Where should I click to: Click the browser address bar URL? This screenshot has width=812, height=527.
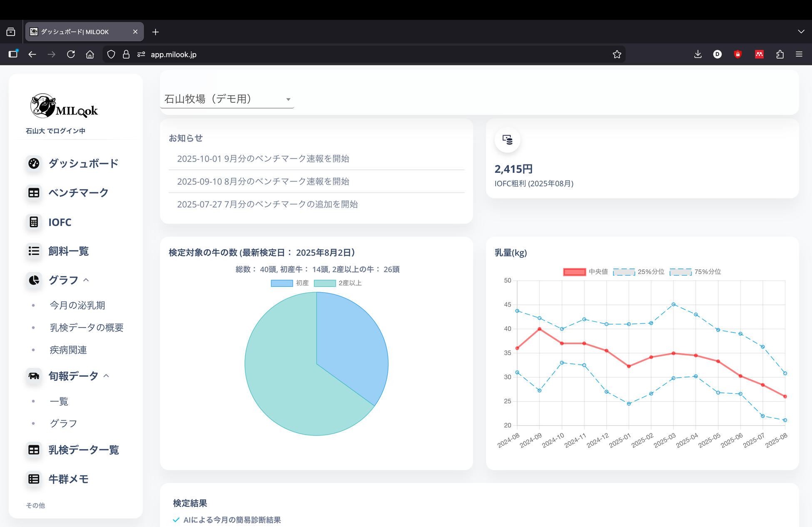point(174,55)
